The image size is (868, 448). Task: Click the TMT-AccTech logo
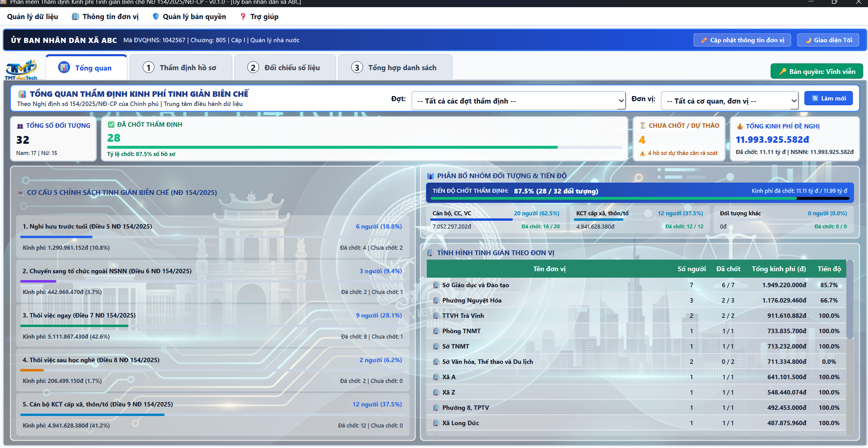click(21, 69)
